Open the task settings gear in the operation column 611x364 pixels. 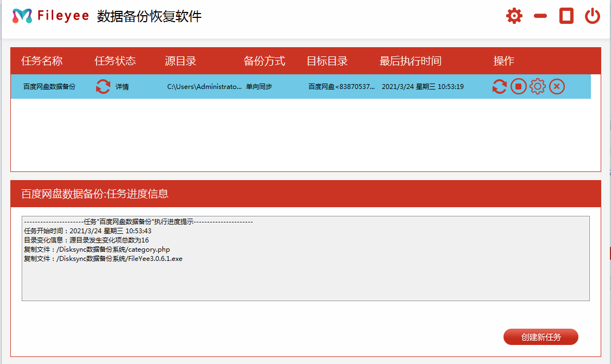tap(537, 86)
